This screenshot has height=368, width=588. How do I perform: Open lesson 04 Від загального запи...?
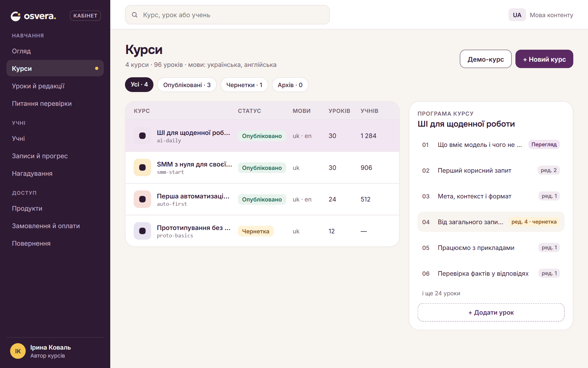[491, 222]
